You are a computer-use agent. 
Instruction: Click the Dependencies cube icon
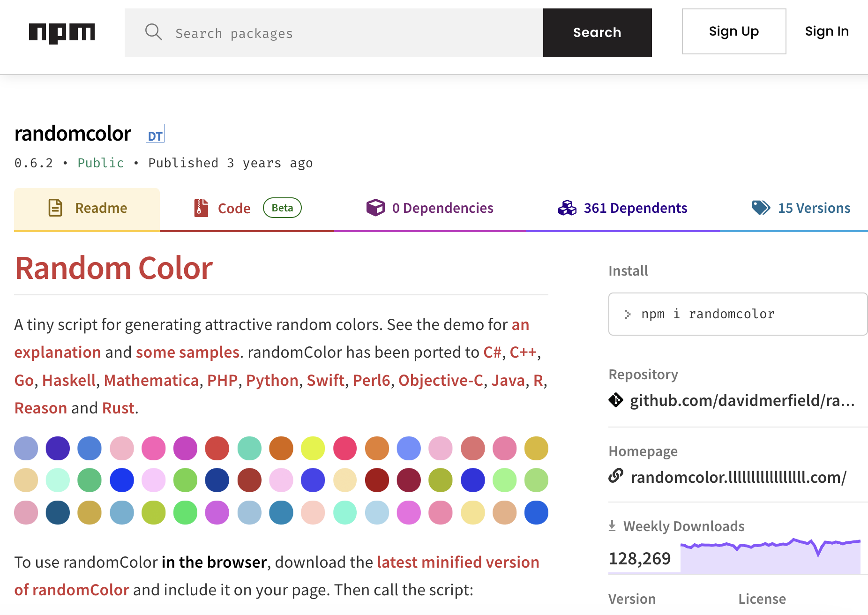tap(375, 208)
